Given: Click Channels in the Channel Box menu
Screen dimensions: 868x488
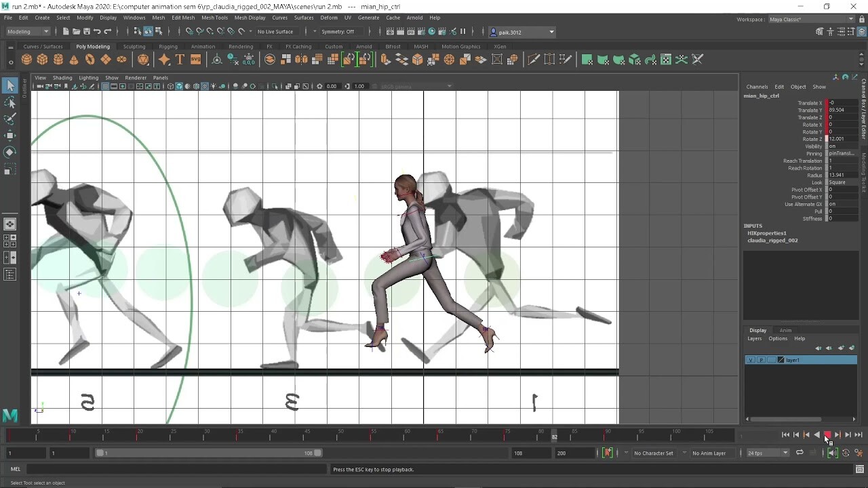Looking at the screenshot, I should click(x=757, y=87).
